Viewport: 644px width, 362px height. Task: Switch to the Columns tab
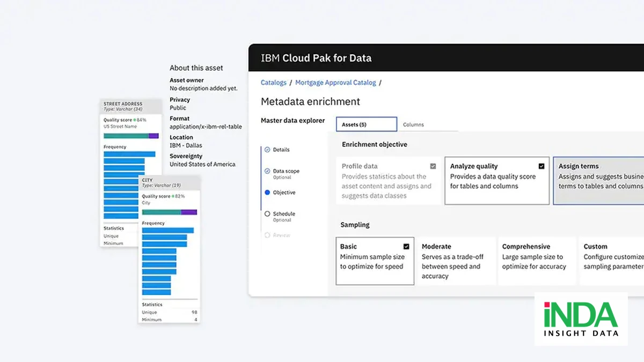(x=413, y=124)
